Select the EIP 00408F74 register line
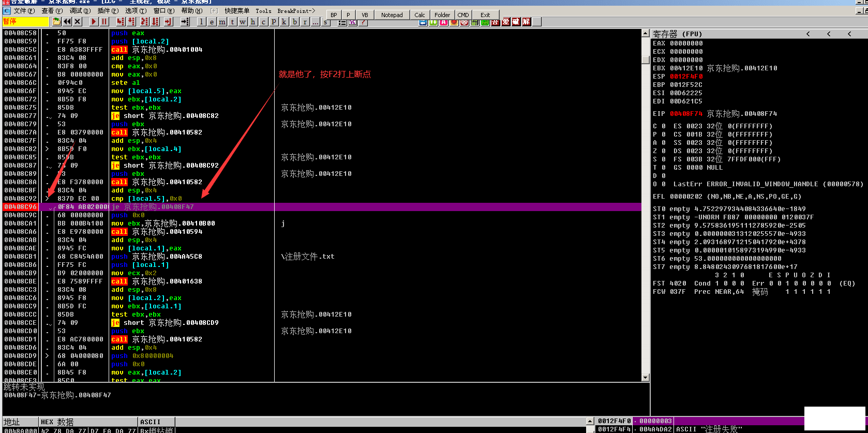This screenshot has width=868, height=433. coord(715,114)
